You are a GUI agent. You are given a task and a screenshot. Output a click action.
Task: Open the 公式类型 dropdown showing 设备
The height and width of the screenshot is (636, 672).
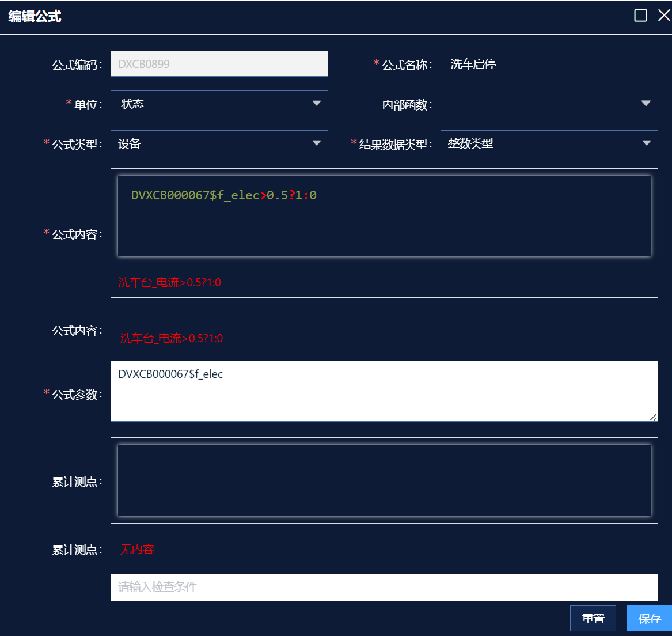pyautogui.click(x=219, y=143)
